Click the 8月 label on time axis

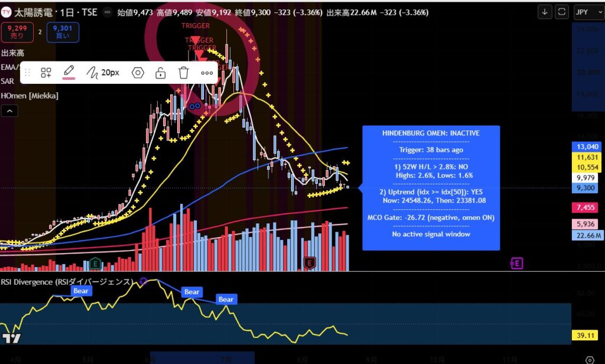click(302, 360)
